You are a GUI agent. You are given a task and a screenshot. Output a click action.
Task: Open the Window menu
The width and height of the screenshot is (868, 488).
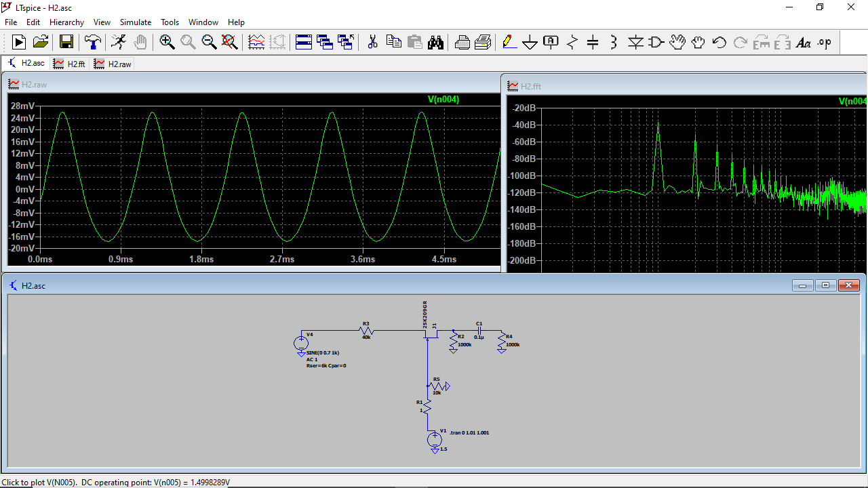[x=203, y=22]
